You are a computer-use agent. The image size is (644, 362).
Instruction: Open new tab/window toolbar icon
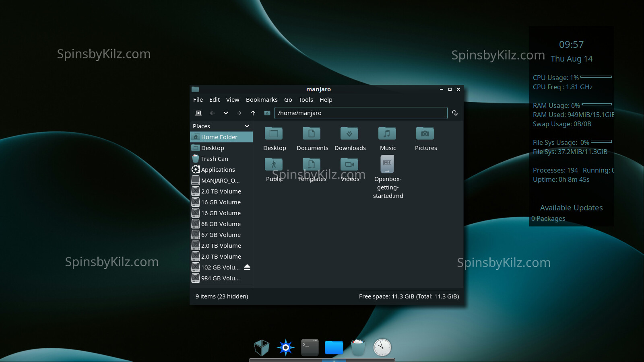click(198, 113)
